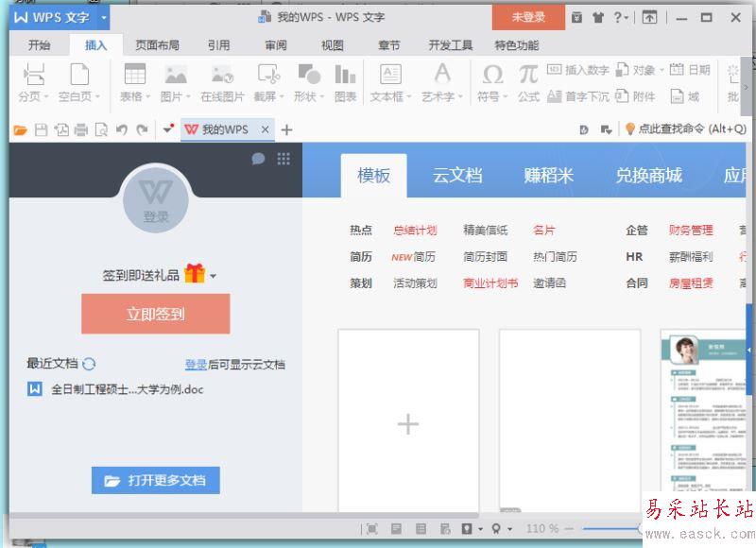Click the 未登录 login button
756x548 pixels.
coord(528,17)
